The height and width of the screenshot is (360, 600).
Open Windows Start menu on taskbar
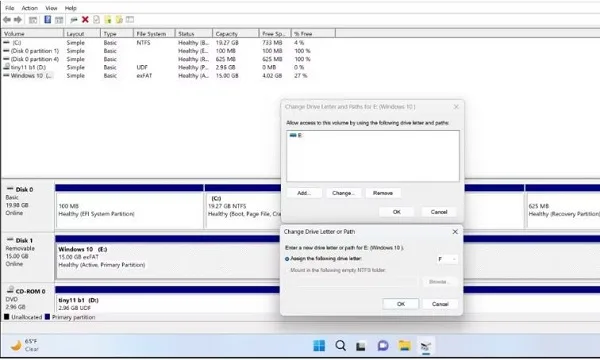point(319,345)
